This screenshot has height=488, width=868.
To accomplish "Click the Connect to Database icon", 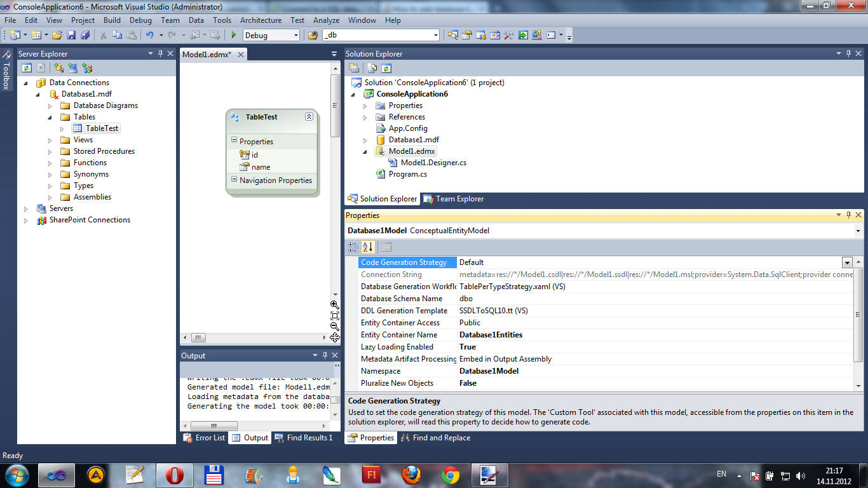I will 59,67.
